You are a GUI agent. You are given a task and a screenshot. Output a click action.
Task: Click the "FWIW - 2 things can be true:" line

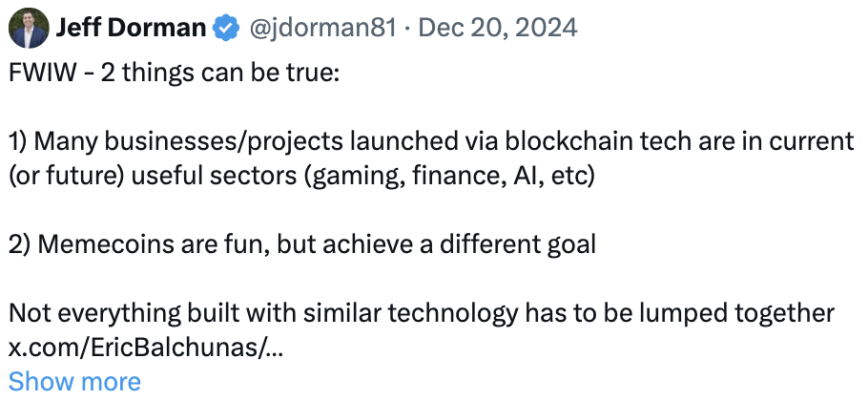(174, 73)
